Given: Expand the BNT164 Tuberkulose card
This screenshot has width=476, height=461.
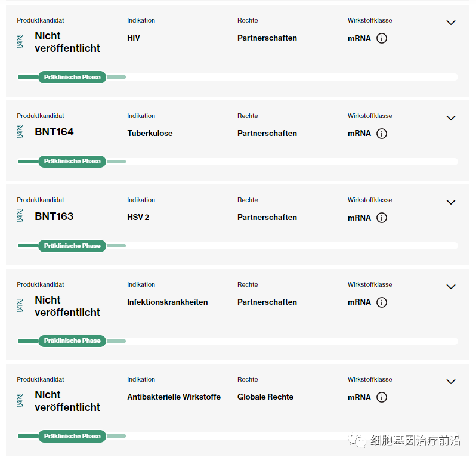Looking at the screenshot, I should (x=451, y=118).
